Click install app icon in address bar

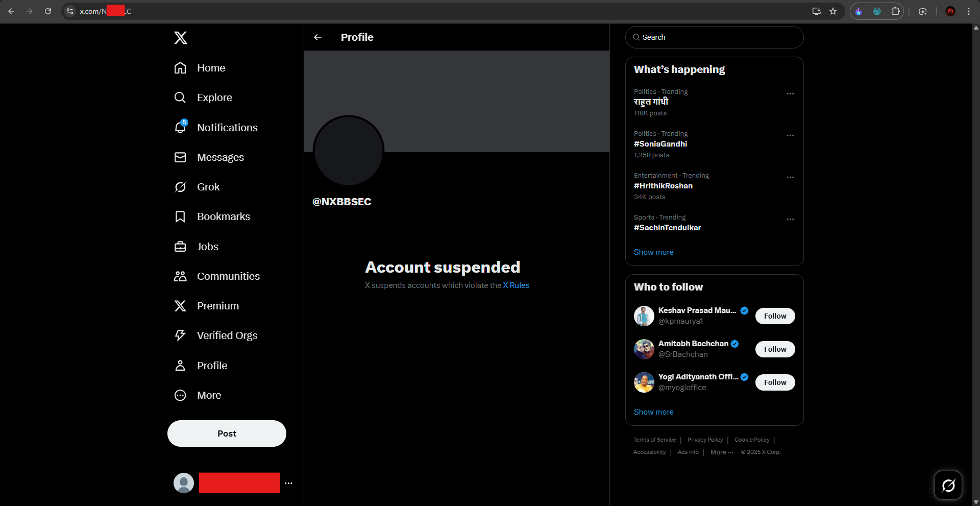[x=816, y=11]
